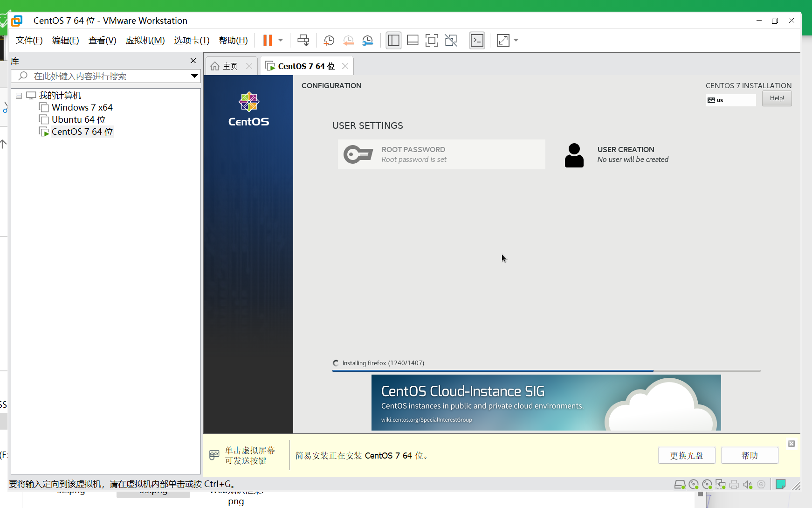Pause the virtual machine with the orange pause icon

pyautogui.click(x=268, y=40)
